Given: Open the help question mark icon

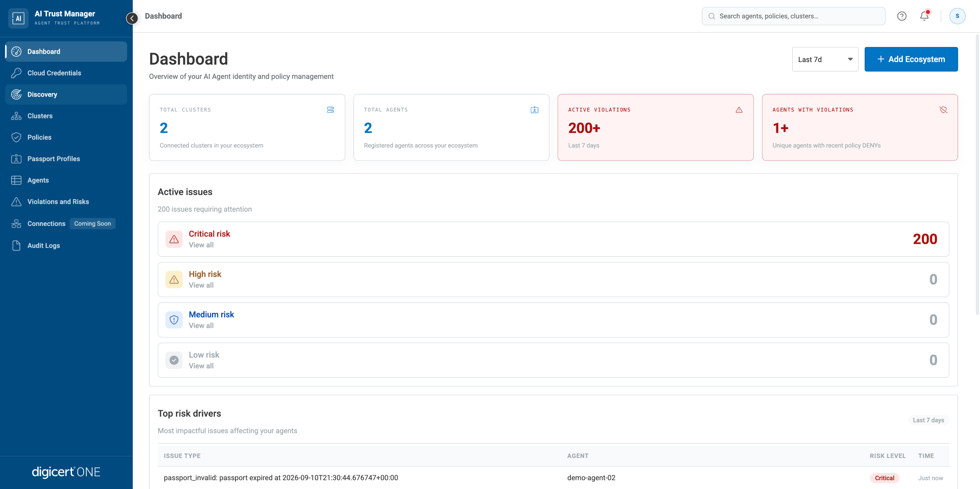Looking at the screenshot, I should [x=902, y=16].
